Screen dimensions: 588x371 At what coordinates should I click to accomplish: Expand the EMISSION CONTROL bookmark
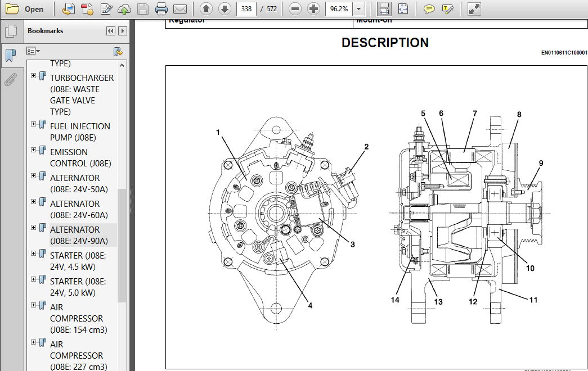click(x=33, y=150)
